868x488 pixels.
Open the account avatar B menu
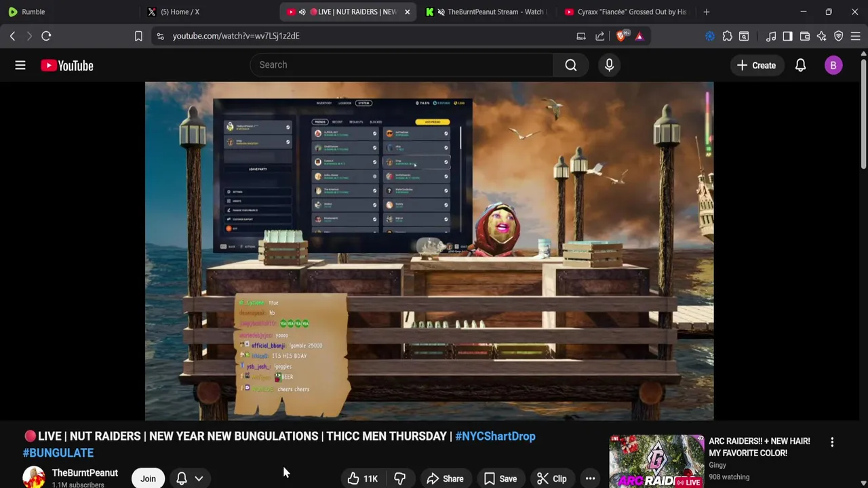pyautogui.click(x=833, y=65)
